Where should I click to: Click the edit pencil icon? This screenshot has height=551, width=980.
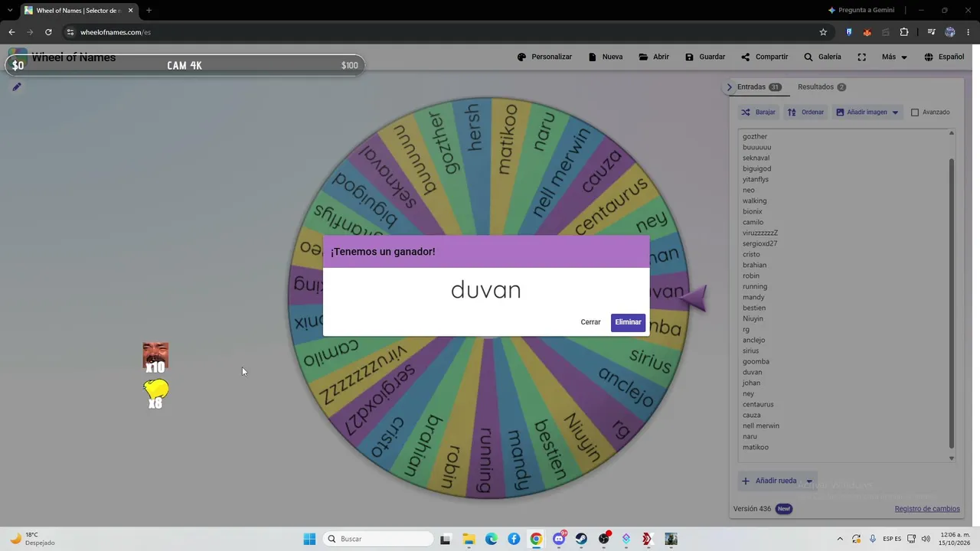(16, 87)
